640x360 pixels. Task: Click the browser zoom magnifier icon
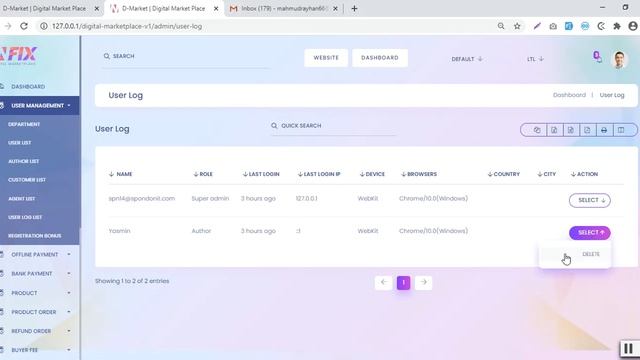click(x=501, y=26)
